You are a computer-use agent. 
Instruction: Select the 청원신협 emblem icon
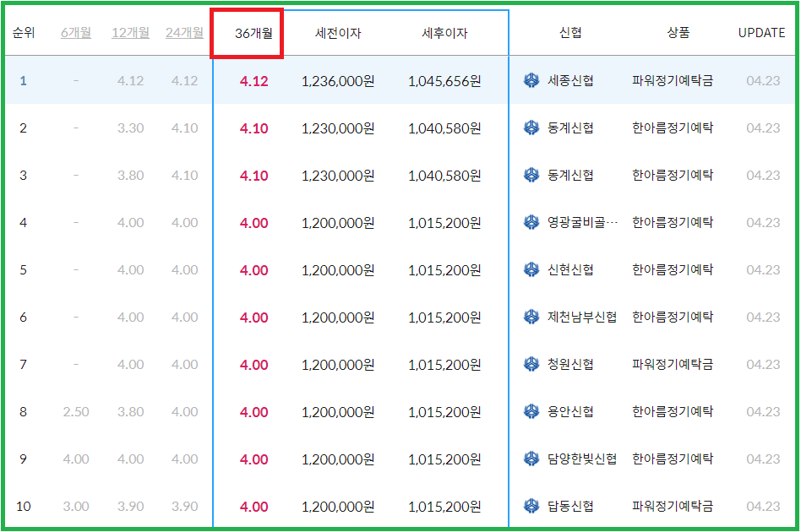[x=533, y=363]
